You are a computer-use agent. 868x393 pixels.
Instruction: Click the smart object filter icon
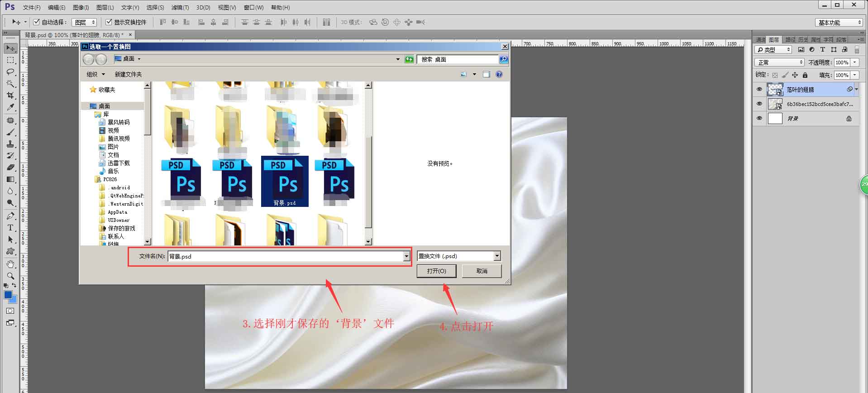tap(844, 49)
